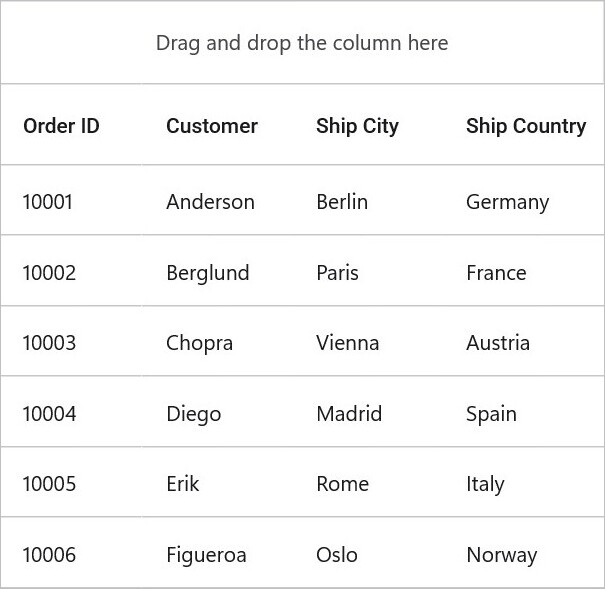This screenshot has height=589, width=605.
Task: Select the Paris ship city cell
Action: (x=367, y=270)
